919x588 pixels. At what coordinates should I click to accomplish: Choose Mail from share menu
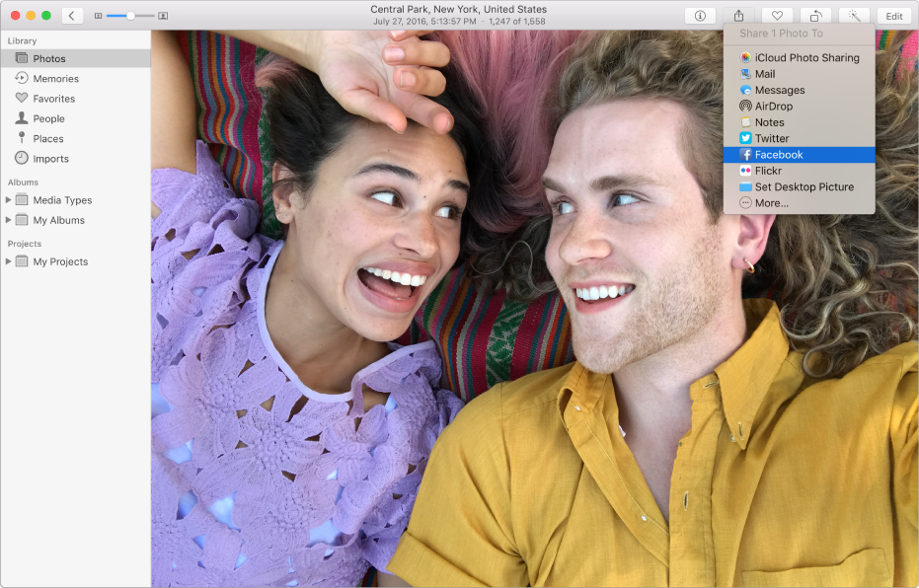point(799,74)
